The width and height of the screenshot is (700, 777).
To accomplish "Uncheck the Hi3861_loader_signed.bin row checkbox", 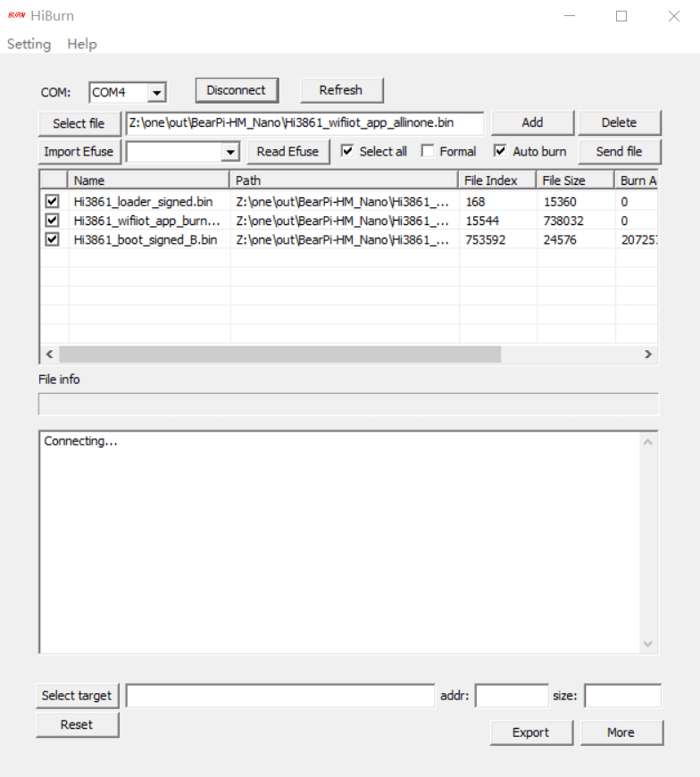I will (52, 201).
